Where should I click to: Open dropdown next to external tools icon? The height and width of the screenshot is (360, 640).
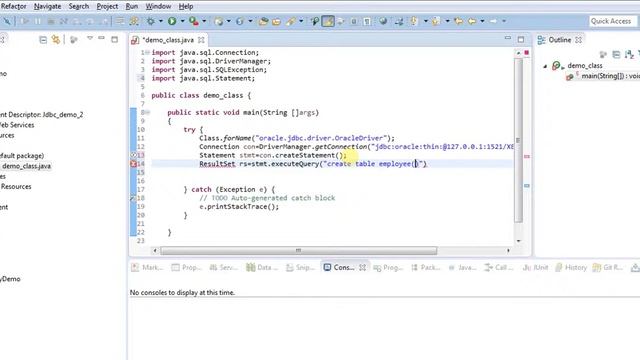tap(204, 21)
